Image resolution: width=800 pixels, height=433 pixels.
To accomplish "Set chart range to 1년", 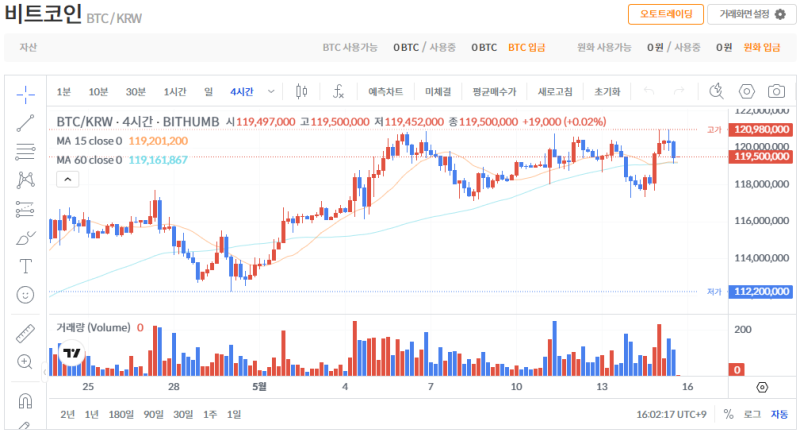I will pos(91,414).
